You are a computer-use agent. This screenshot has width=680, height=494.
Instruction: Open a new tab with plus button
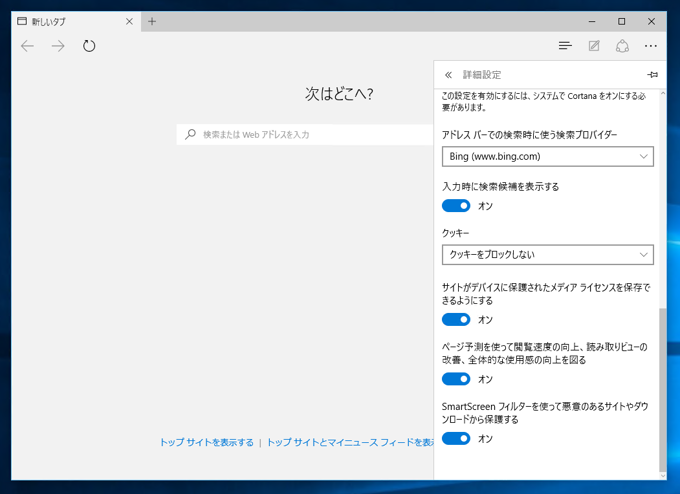point(152,21)
